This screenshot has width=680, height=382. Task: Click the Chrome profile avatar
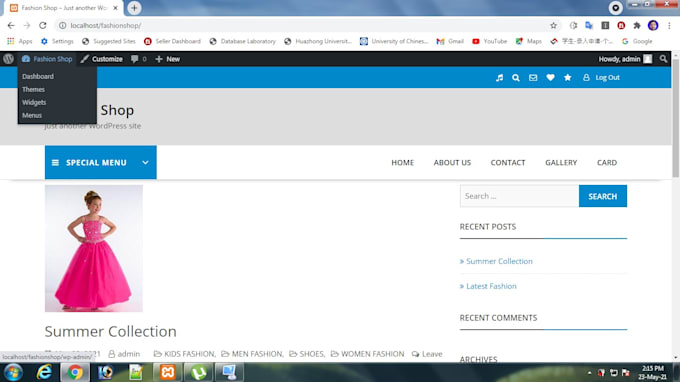pos(653,26)
